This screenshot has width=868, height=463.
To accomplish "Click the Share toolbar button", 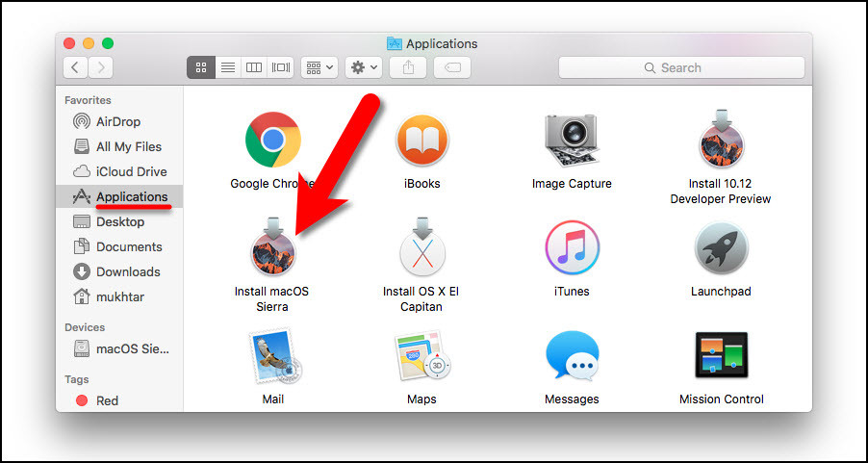I will point(408,67).
